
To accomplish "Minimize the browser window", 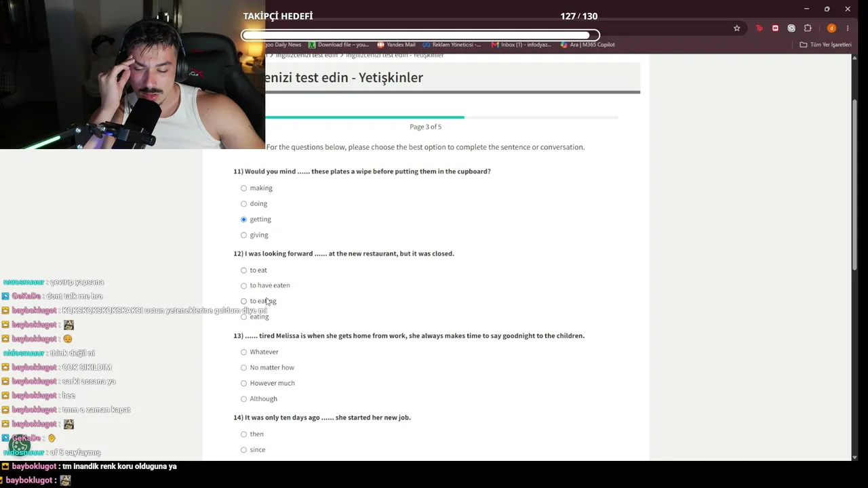I will pyautogui.click(x=806, y=9).
